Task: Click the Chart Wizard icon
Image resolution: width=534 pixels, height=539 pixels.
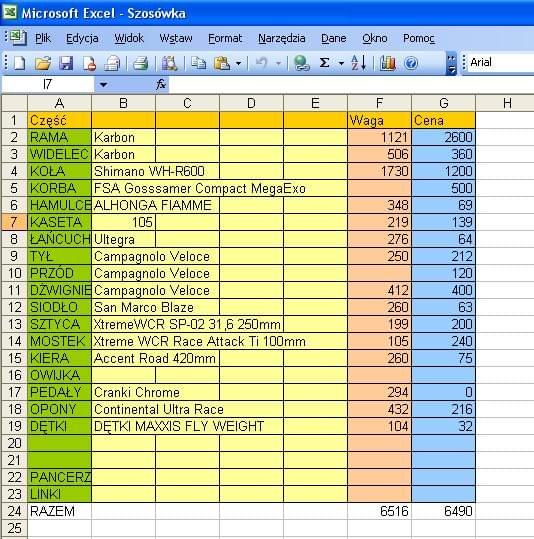Action: click(387, 63)
